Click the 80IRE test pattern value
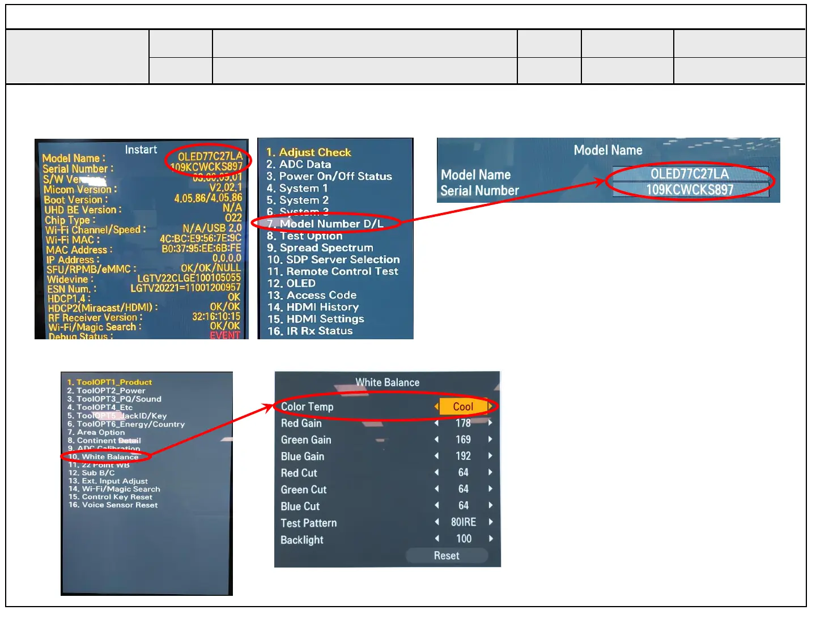816x644 pixels. coord(464,522)
